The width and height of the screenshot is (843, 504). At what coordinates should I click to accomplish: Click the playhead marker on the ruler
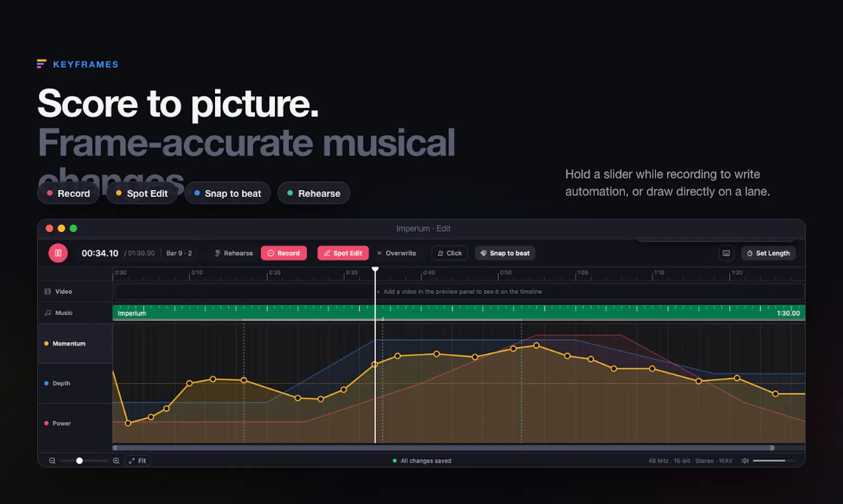pos(375,270)
